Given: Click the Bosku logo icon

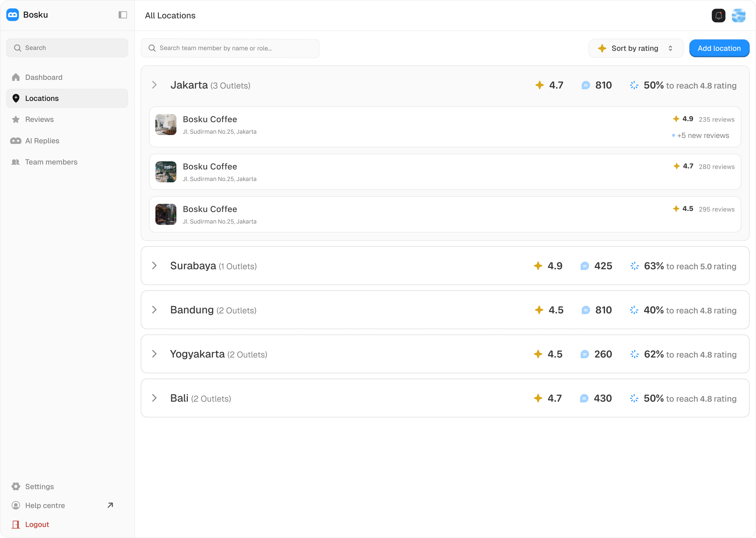Looking at the screenshot, I should coord(13,14).
